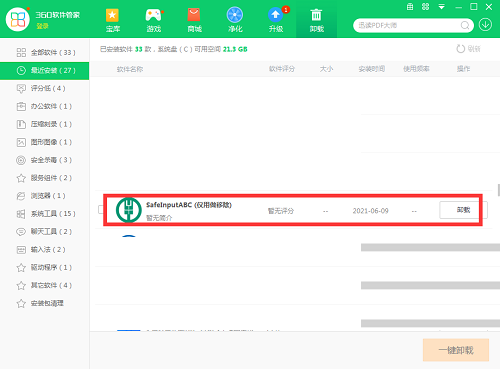The height and width of the screenshot is (369, 500).
Task: Open the 商城 shopping bag icon
Action: point(194,15)
